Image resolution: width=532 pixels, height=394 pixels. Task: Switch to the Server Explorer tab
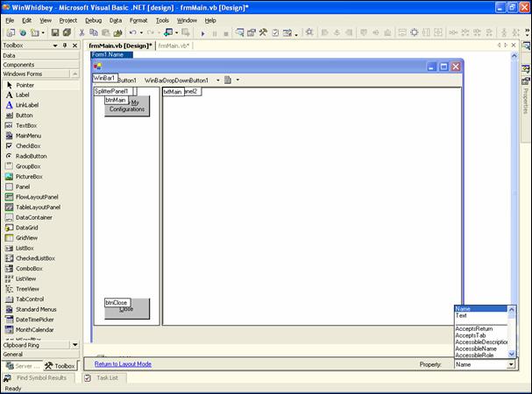tap(23, 366)
